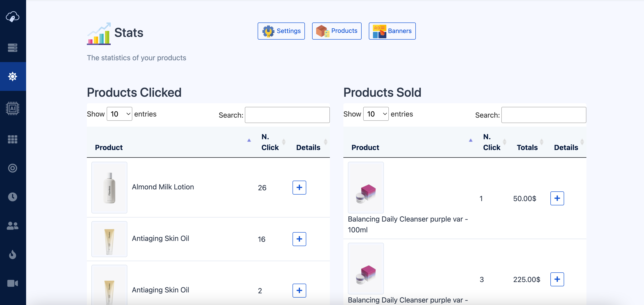The height and width of the screenshot is (305, 644).
Task: Open the server stack sidebar icon
Action: click(x=13, y=47)
